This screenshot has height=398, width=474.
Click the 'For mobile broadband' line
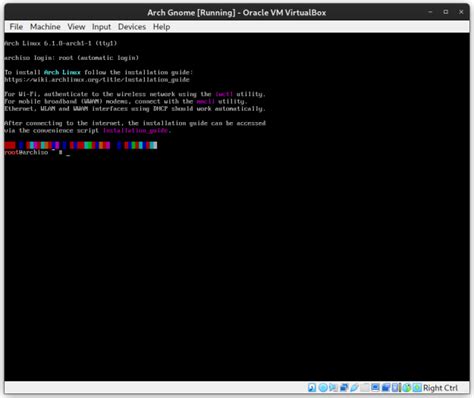126,101
